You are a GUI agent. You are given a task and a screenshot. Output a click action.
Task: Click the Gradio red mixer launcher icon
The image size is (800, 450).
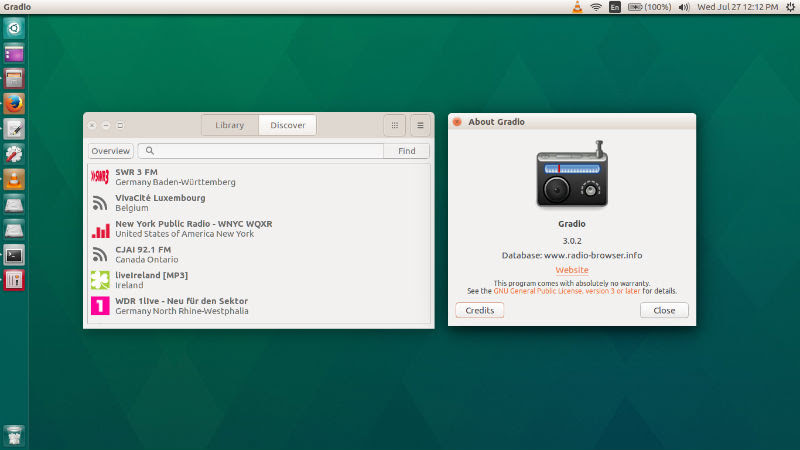point(14,280)
